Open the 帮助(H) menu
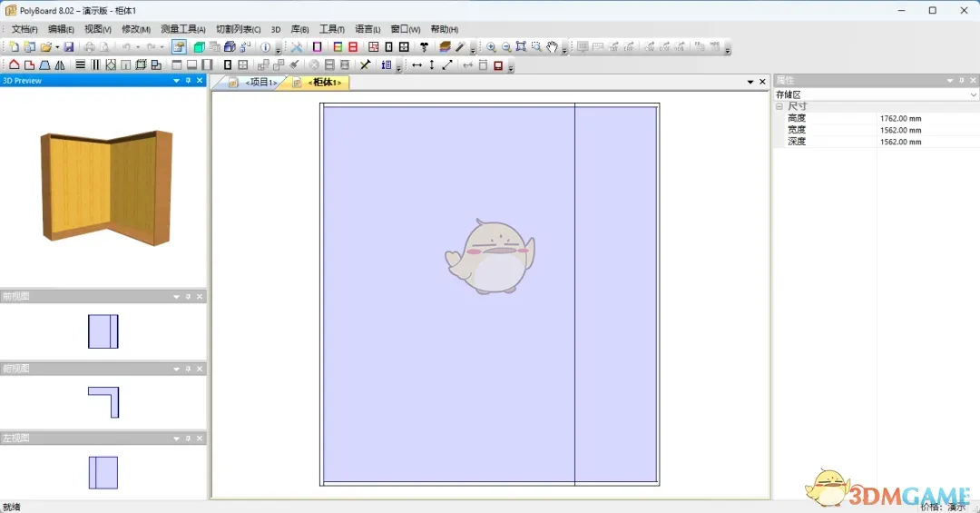The width and height of the screenshot is (980, 513). point(445,29)
